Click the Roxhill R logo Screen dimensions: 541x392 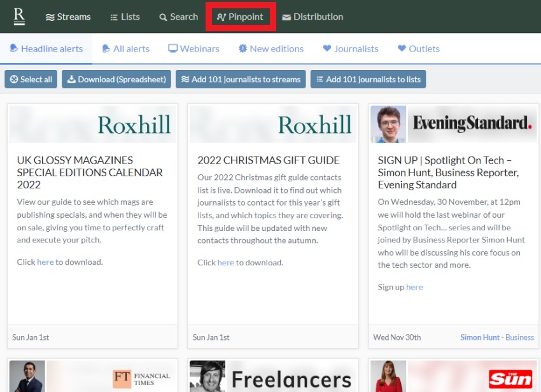tap(19, 16)
